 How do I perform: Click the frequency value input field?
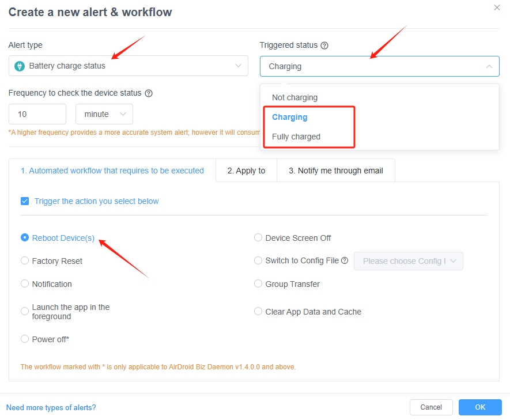pos(37,114)
